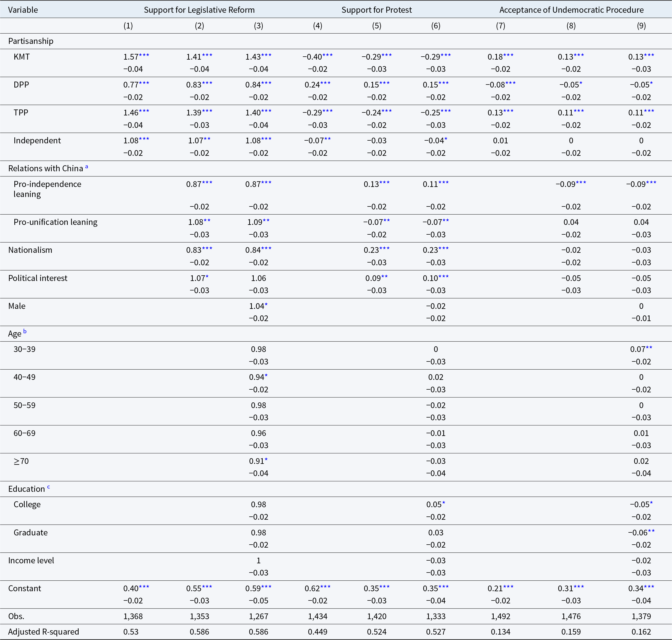Click observation count 1,492 in column 7
Viewport: 672px width, 640px height.
(500, 616)
